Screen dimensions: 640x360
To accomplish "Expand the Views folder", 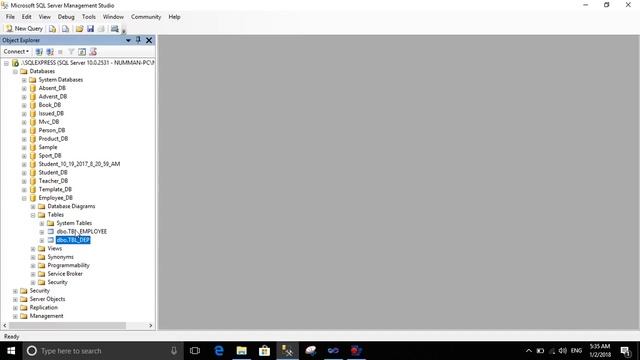I will tap(33, 249).
